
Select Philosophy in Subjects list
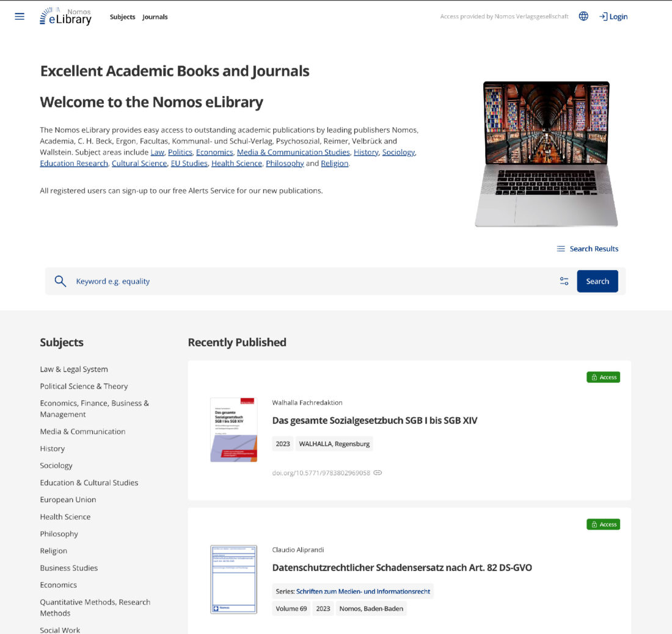click(59, 534)
